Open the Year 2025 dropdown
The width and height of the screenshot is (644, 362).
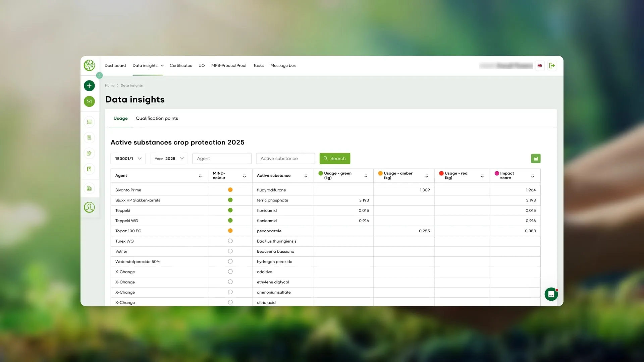169,159
